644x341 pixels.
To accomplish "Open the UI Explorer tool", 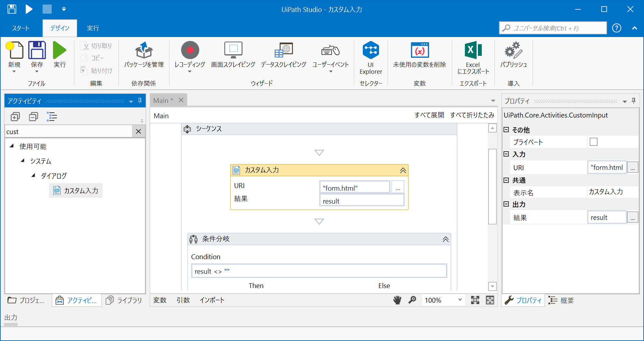I will tap(371, 57).
